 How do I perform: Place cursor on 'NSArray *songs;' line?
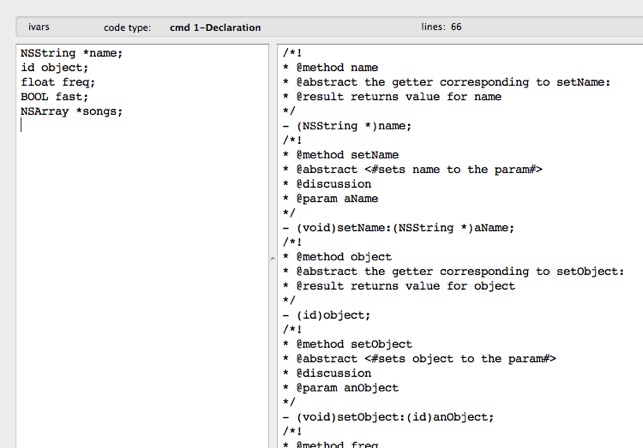[72, 112]
